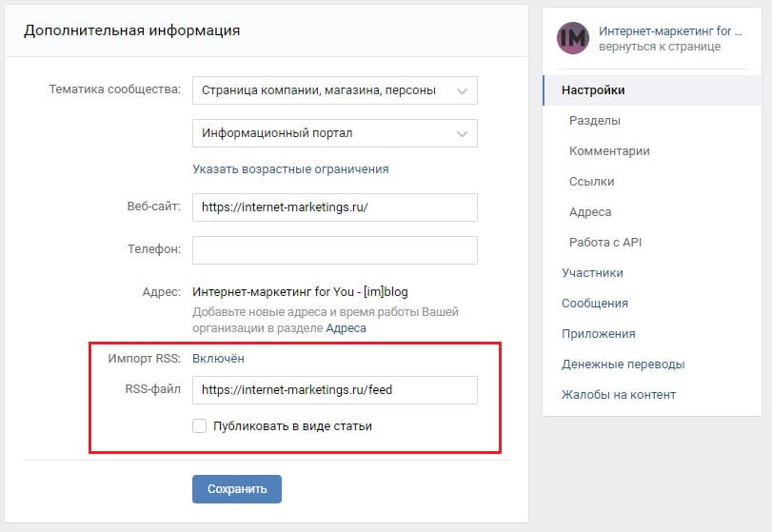The image size is (772, 532).
Task: Go to "Комментарии" settings section
Action: 609,151
